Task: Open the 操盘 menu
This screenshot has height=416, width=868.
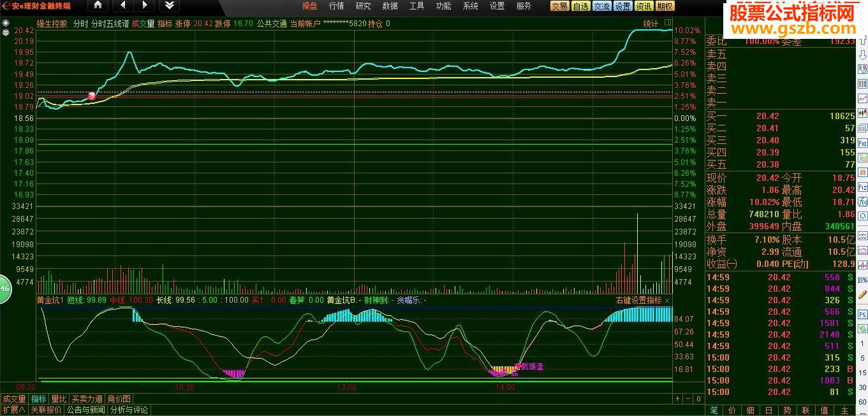Action: click(309, 6)
